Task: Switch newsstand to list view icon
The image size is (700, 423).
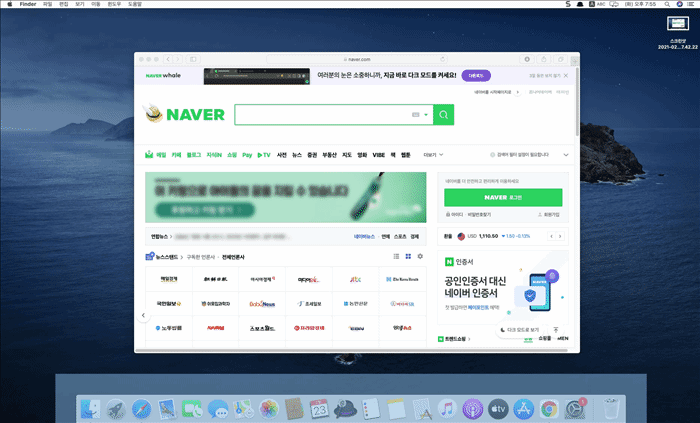Action: 396,257
